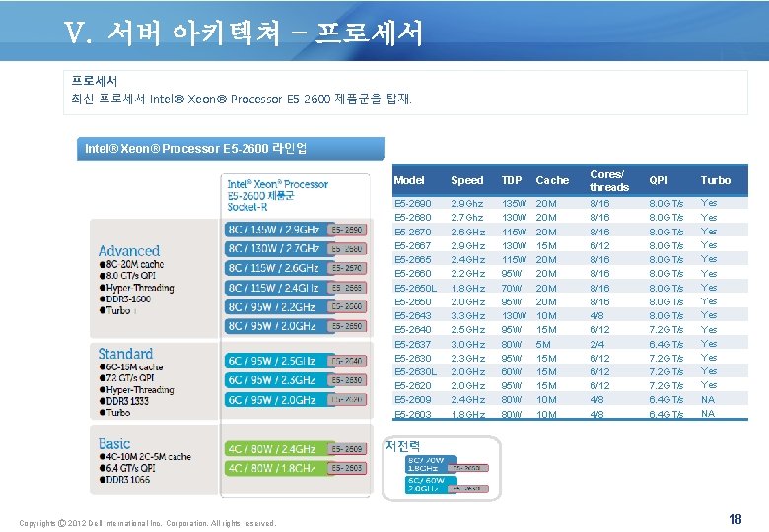Screen dimensions: 769x532
Task: Click the page number "18"
Action: pyautogui.click(x=735, y=519)
